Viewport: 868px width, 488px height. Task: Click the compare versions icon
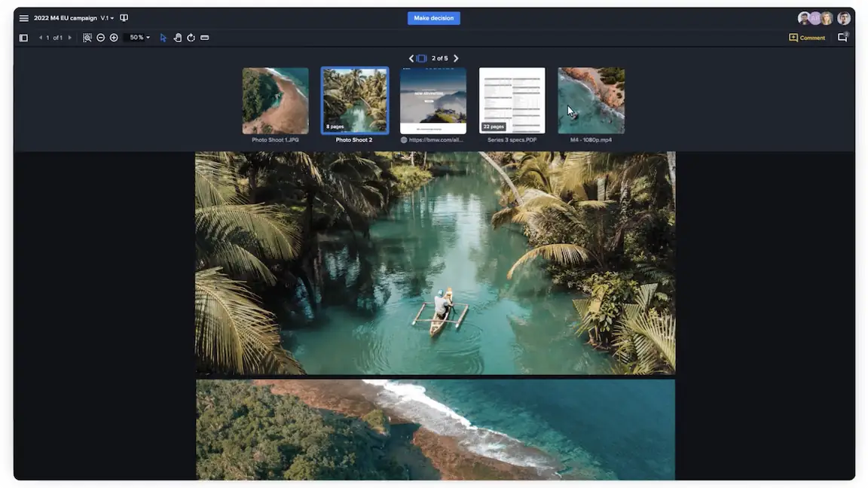coord(124,18)
